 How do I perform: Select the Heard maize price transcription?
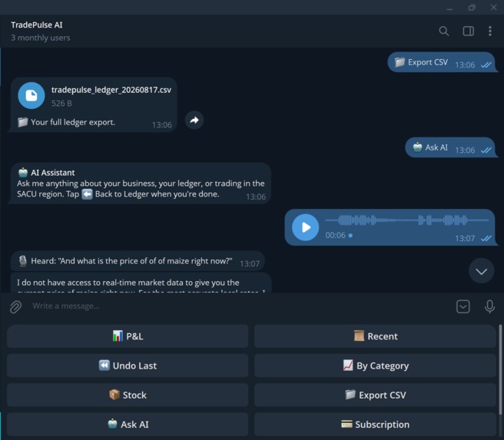[x=138, y=261]
